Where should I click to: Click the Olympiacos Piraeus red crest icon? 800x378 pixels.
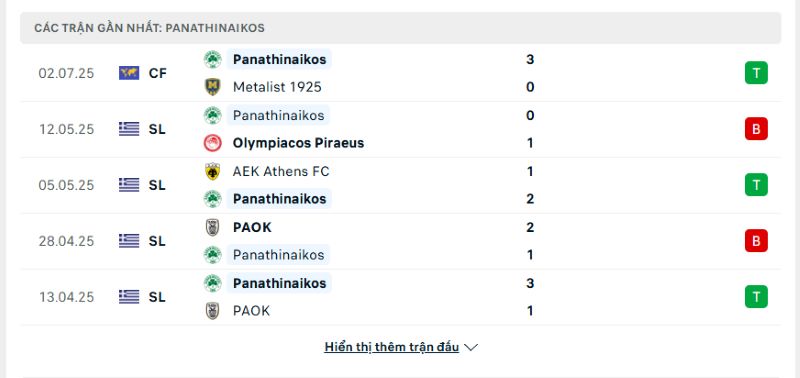[x=212, y=143]
